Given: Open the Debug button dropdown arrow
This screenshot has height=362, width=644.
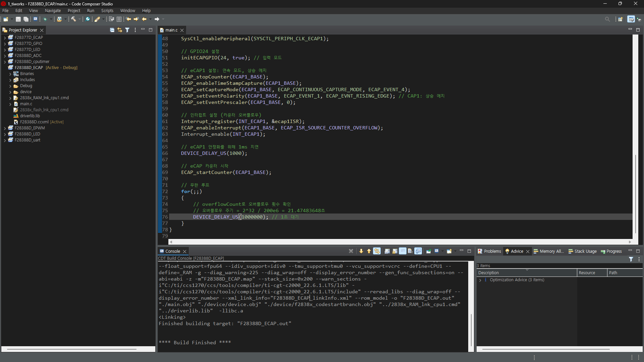Looking at the screenshot, I should click(x=51, y=19).
